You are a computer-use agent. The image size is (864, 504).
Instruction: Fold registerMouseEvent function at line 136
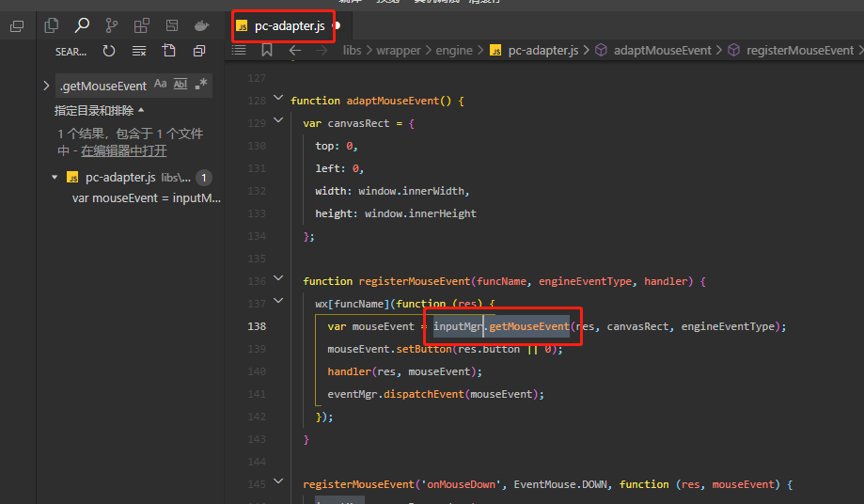tap(278, 278)
